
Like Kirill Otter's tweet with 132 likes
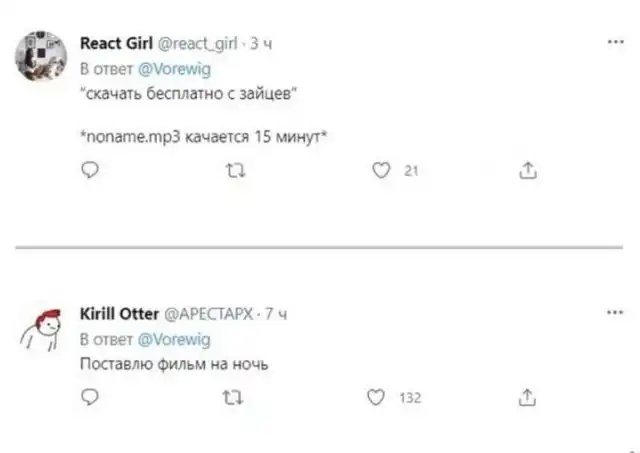(x=380, y=398)
